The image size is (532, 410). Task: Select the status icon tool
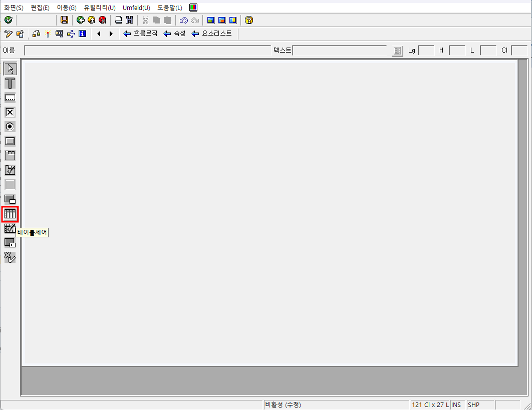click(x=10, y=257)
